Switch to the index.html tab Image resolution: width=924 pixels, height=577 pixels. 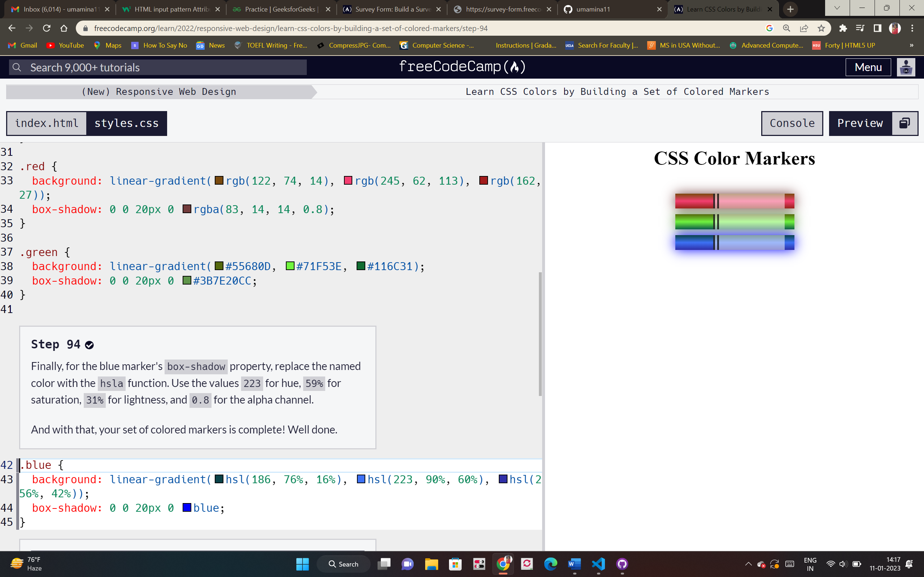[x=46, y=123]
